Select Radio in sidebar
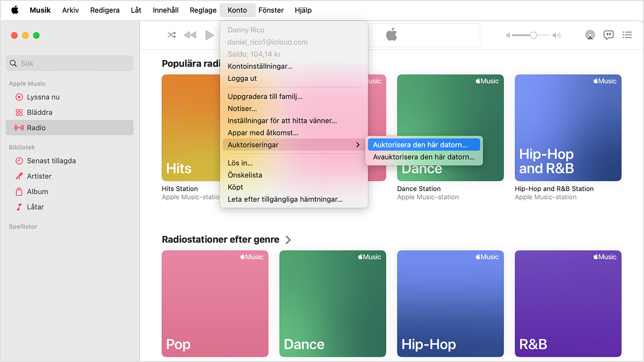The width and height of the screenshot is (644, 362). (69, 128)
